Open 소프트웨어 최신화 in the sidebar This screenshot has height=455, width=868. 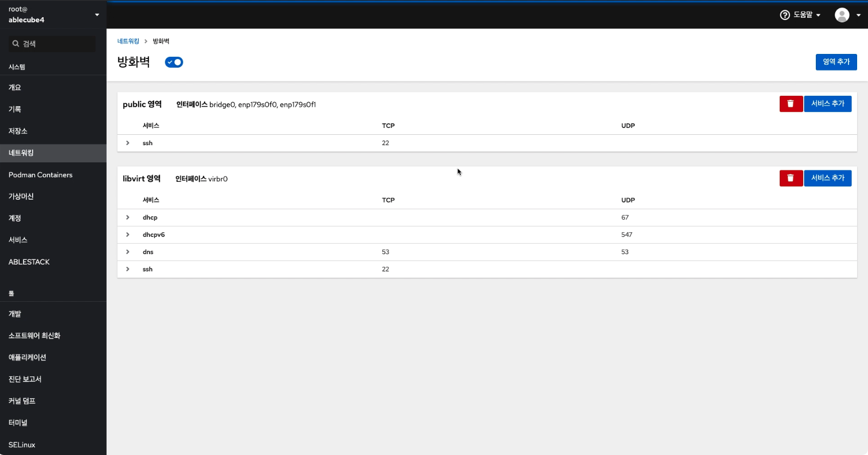[53, 336]
